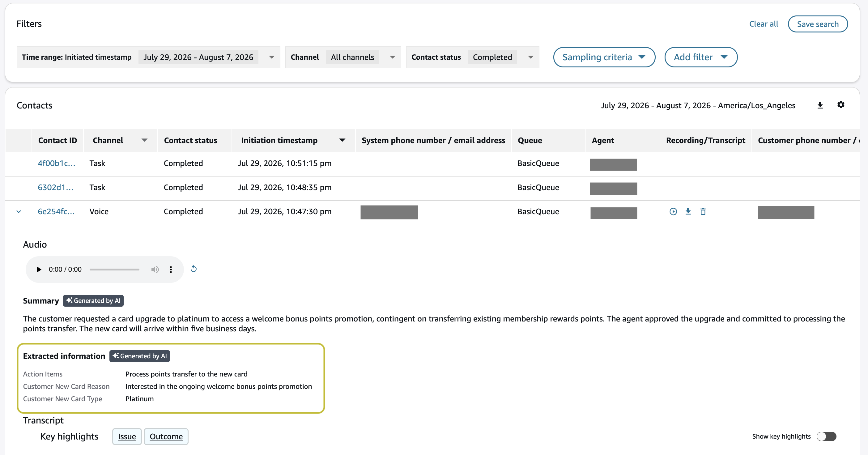Open table settings gear icon
This screenshot has width=868, height=455.
[841, 105]
